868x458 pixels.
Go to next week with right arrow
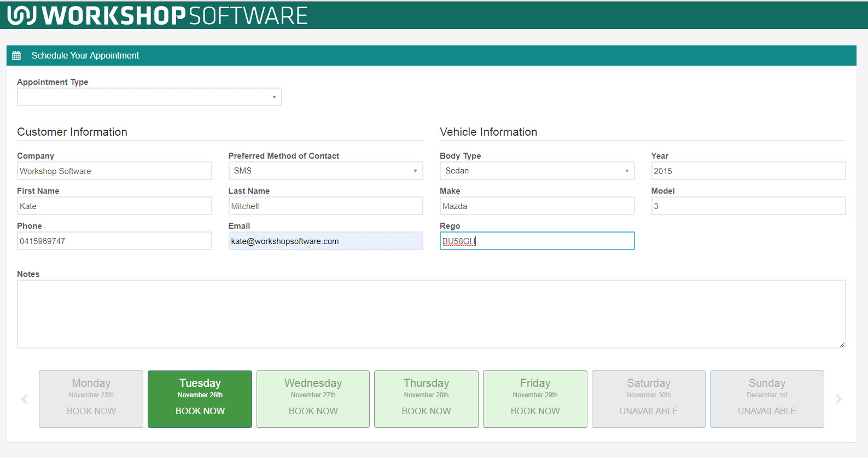click(x=838, y=399)
